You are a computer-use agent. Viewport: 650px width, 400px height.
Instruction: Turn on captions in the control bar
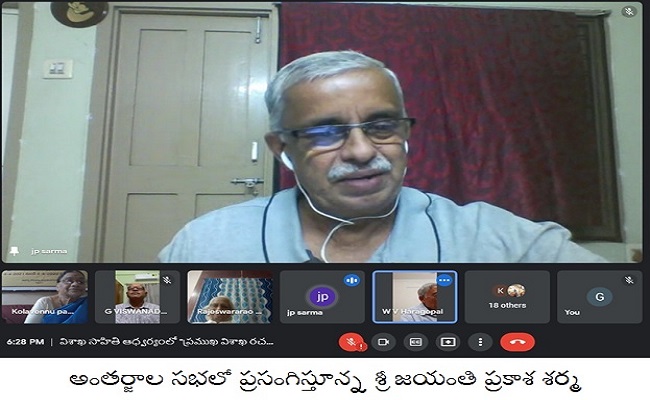(415, 342)
